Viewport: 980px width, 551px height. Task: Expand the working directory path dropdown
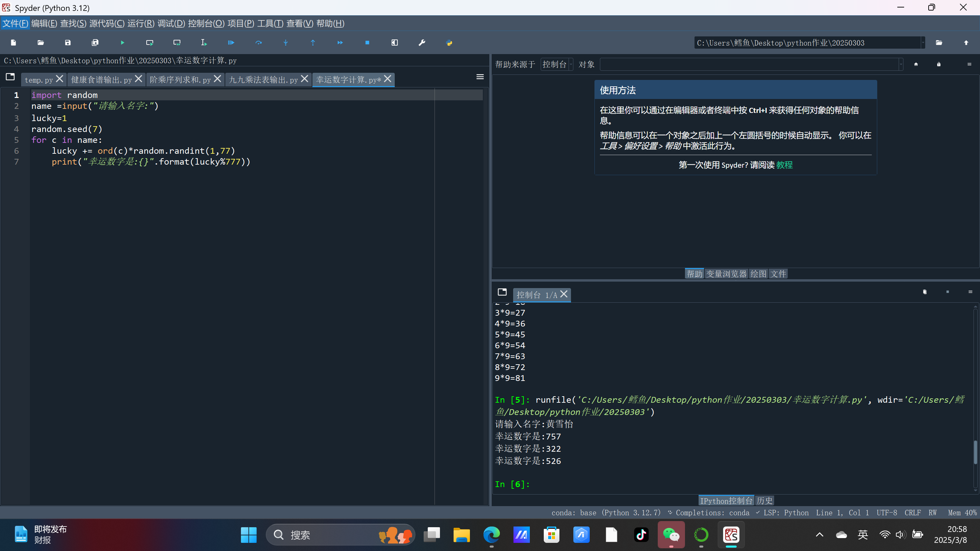pos(922,43)
